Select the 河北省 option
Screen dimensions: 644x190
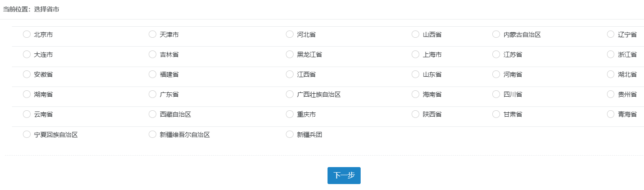290,34
